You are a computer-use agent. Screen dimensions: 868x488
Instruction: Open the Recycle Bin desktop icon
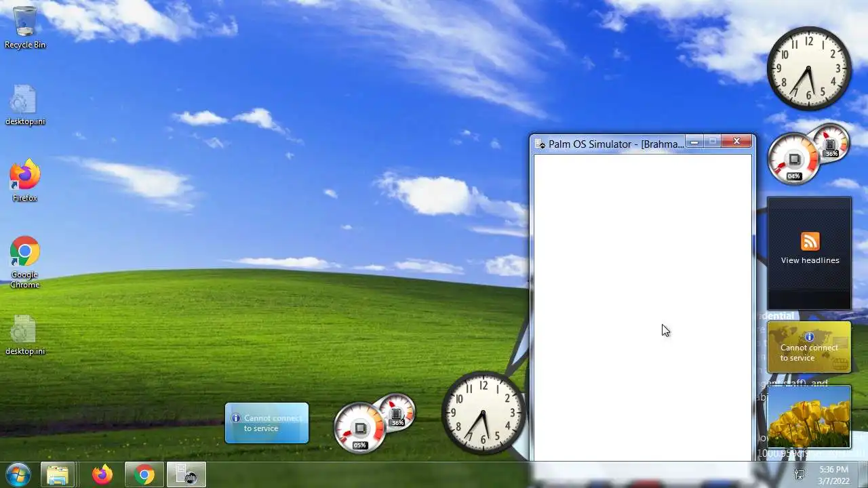pyautogui.click(x=25, y=27)
